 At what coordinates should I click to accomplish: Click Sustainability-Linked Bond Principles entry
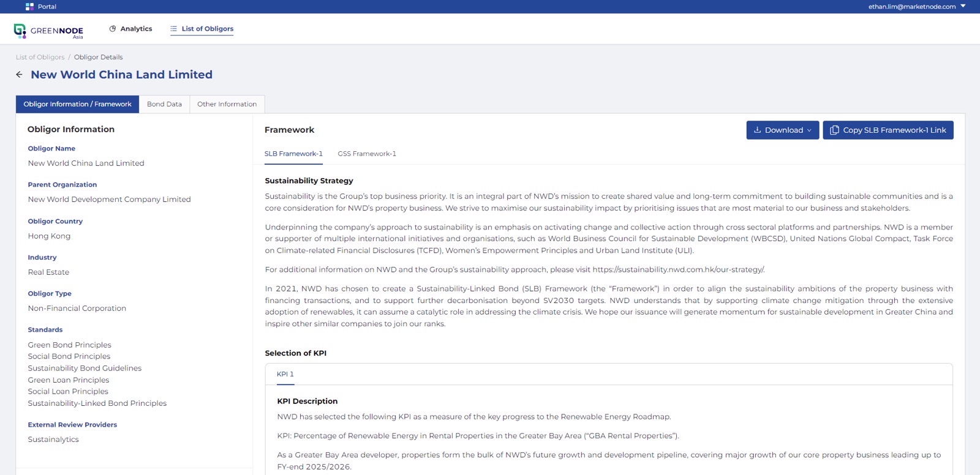(97, 403)
